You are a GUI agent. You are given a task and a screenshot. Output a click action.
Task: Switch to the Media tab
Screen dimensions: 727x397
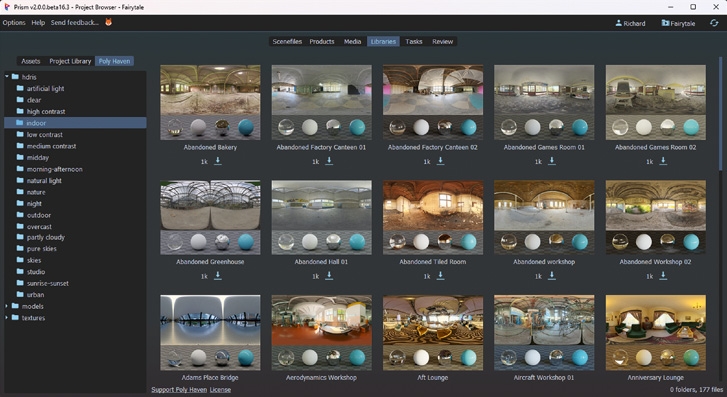[352, 41]
